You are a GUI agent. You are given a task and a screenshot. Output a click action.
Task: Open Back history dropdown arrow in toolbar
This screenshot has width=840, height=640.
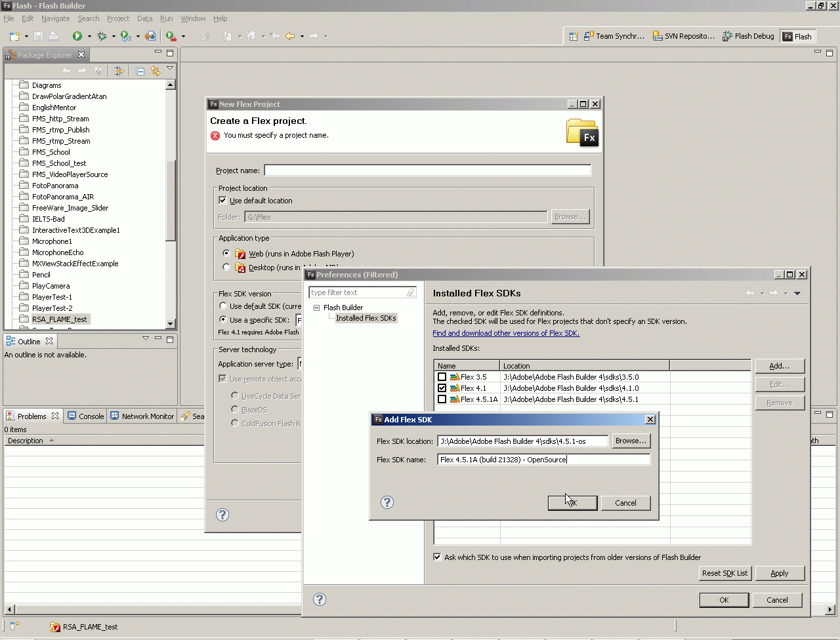coord(302,37)
